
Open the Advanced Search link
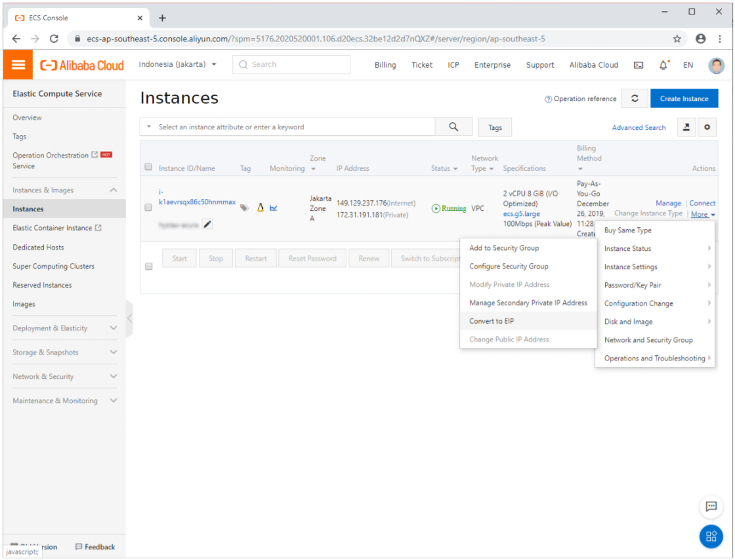[639, 127]
